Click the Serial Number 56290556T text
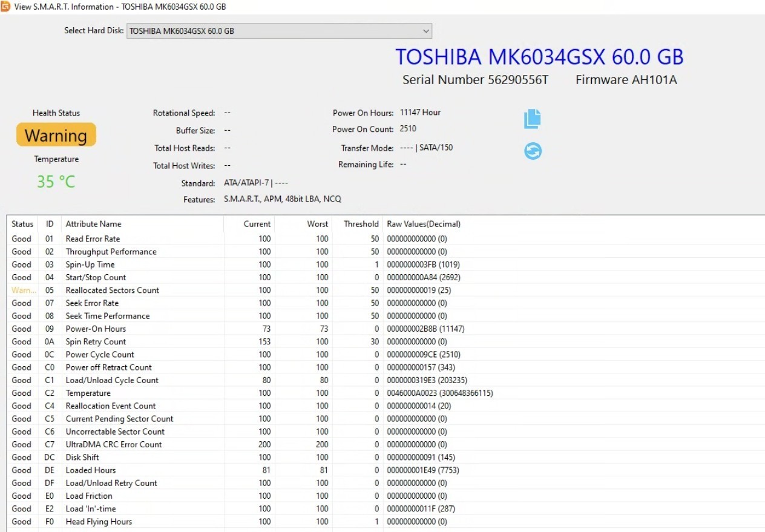This screenshot has width=765, height=532. pos(475,80)
